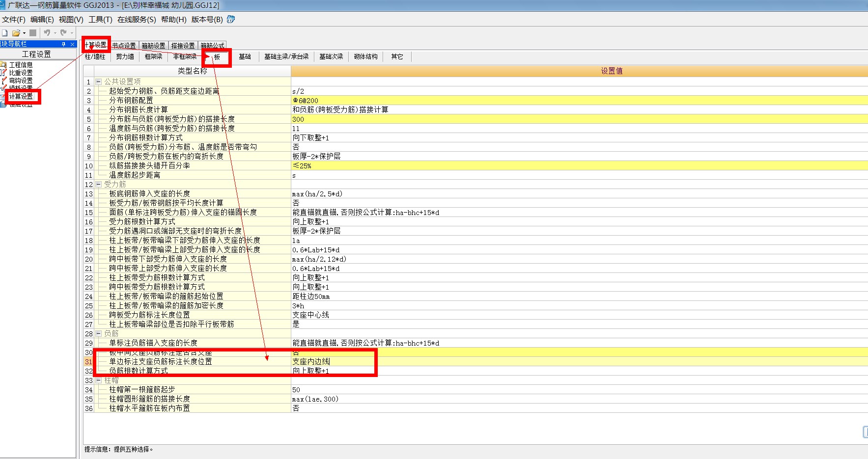This screenshot has height=459, width=868.
Task: Open an existing project folder icon
Action: [x=16, y=33]
